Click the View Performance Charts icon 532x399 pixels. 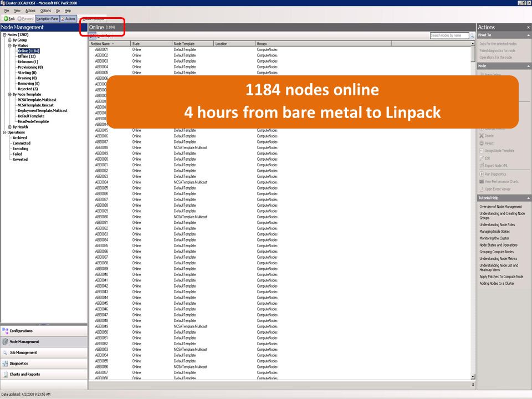point(482,182)
